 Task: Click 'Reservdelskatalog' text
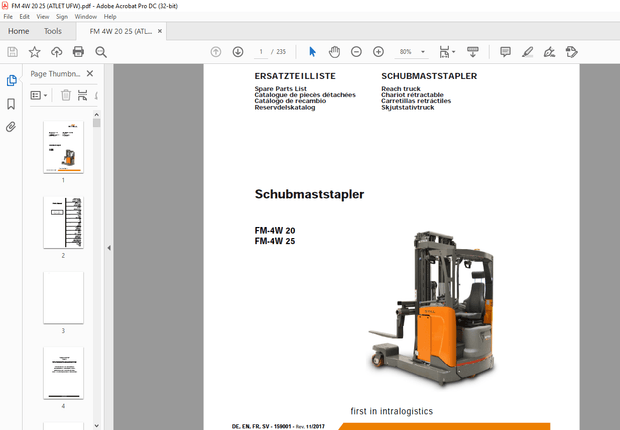(285, 107)
